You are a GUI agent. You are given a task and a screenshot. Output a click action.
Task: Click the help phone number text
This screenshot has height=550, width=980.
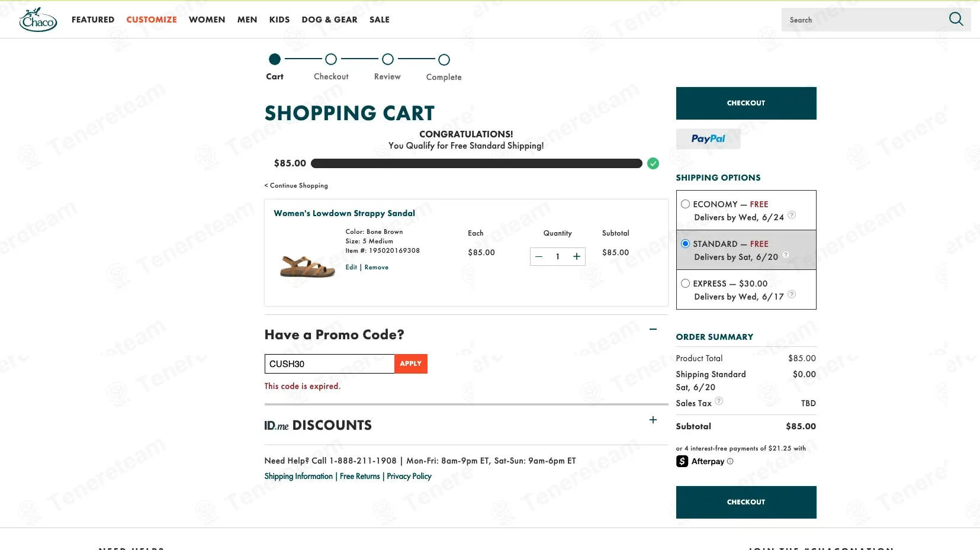pyautogui.click(x=363, y=461)
